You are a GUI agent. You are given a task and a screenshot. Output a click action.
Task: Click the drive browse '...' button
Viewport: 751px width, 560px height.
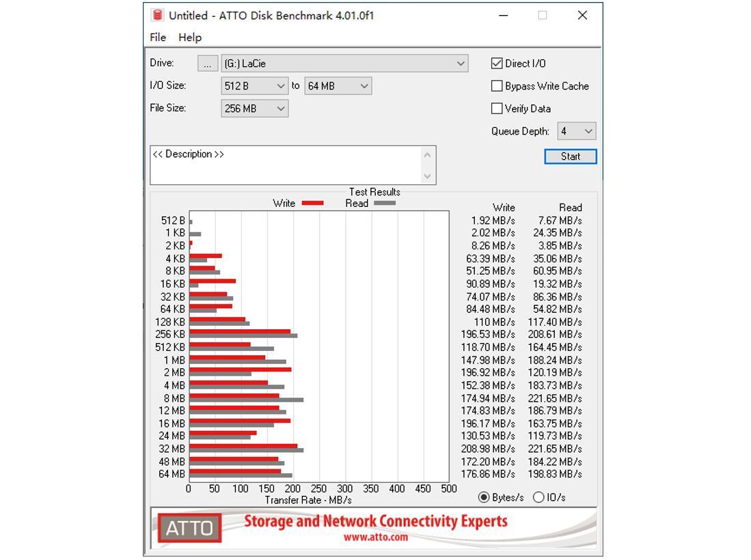[207, 64]
